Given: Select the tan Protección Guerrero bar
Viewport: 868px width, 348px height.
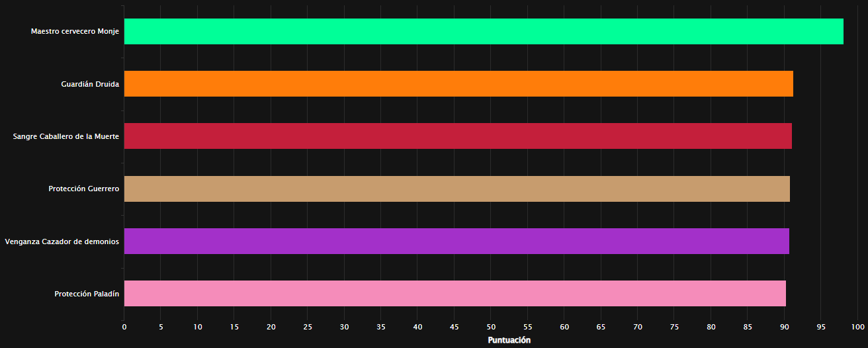Looking at the screenshot, I should click(456, 189).
